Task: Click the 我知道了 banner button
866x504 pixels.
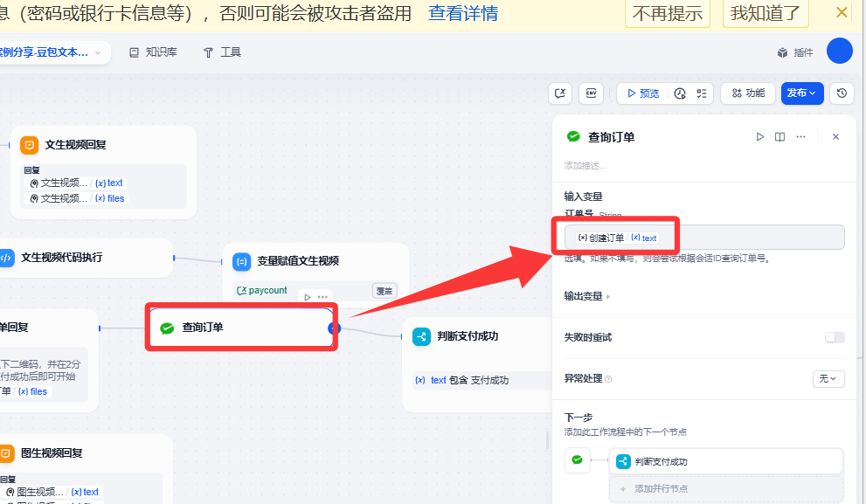Action: (766, 13)
